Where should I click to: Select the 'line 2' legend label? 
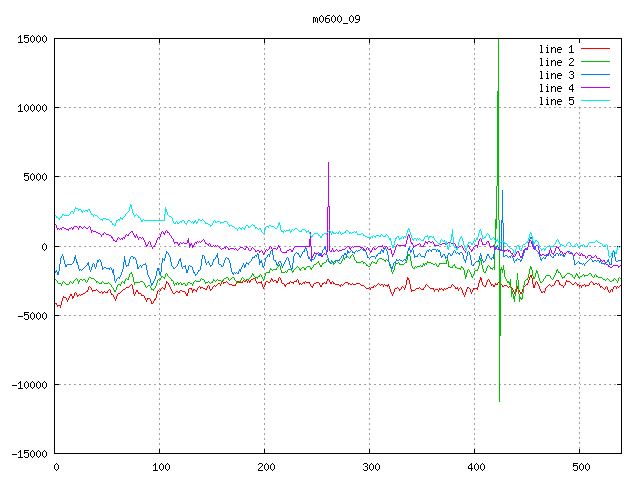[x=556, y=62]
